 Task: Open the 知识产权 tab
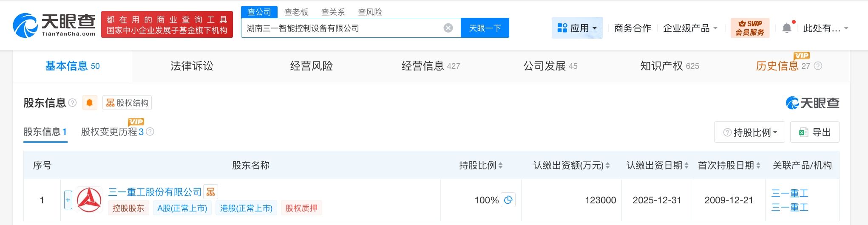pyautogui.click(x=669, y=66)
